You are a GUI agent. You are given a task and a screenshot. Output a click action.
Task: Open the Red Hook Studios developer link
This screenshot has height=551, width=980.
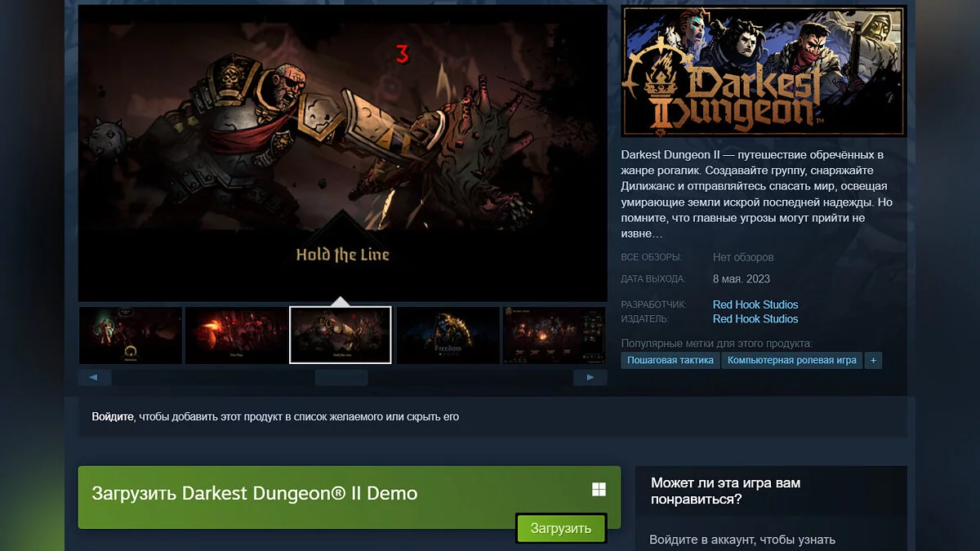coord(755,304)
